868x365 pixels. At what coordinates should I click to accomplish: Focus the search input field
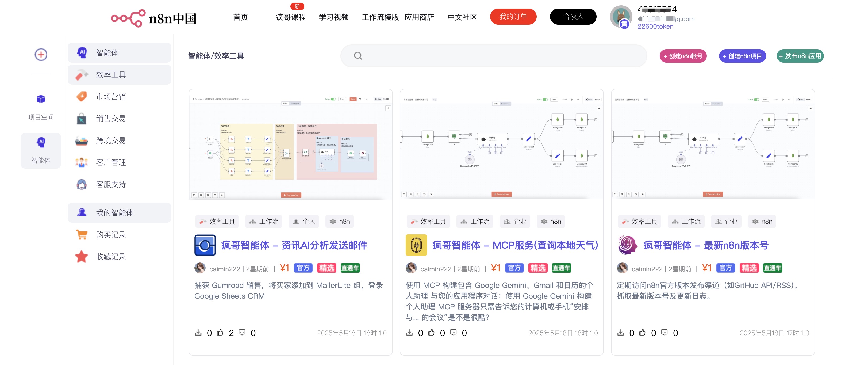(x=494, y=56)
